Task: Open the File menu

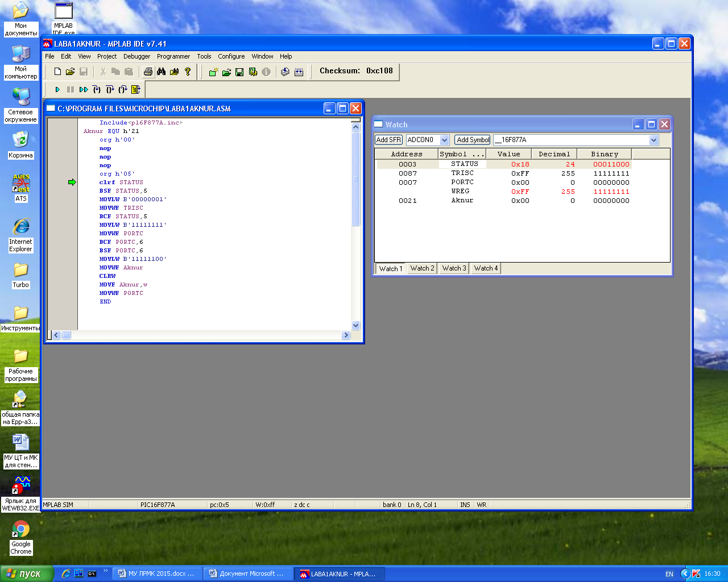Action: pos(49,56)
